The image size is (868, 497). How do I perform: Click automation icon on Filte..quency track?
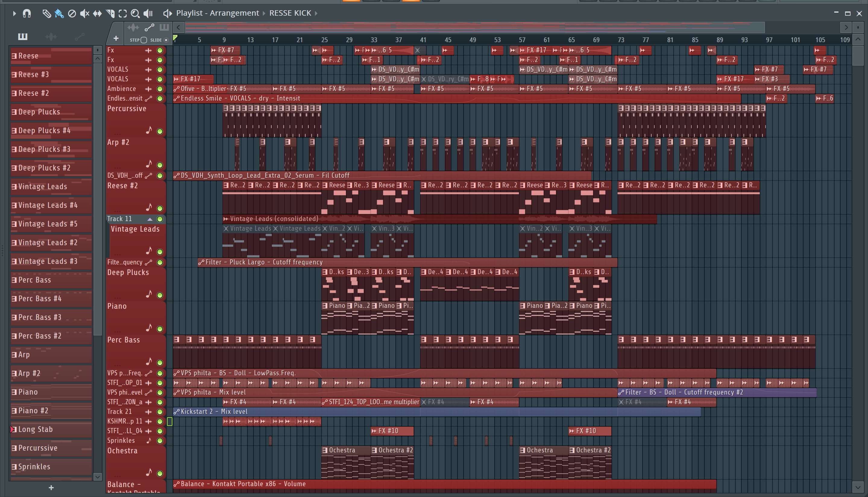(x=149, y=262)
